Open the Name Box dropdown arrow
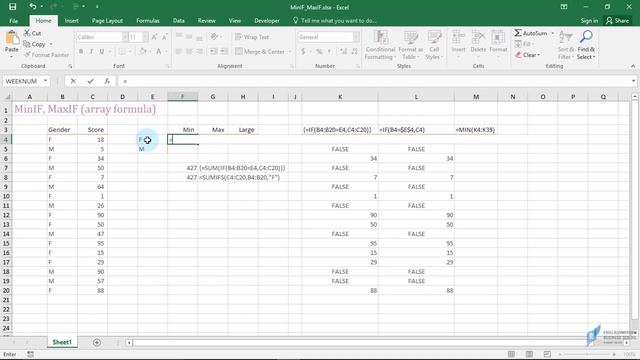The width and height of the screenshot is (640, 360). 45,81
